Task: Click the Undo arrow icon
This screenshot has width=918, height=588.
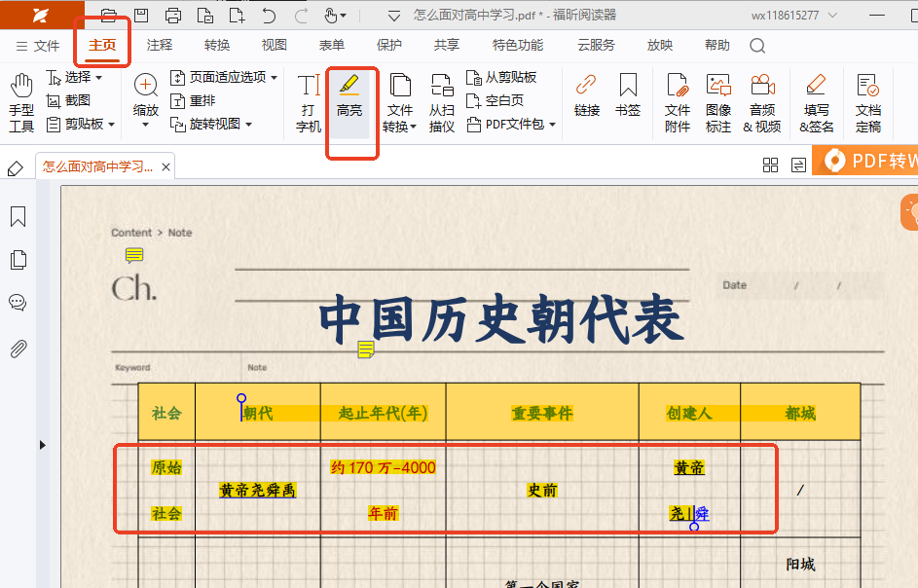Action: [269, 16]
